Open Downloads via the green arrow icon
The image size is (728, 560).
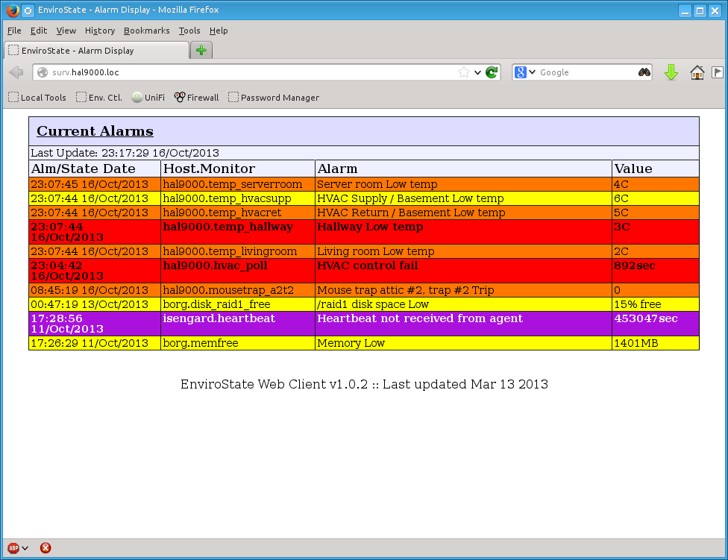pyautogui.click(x=671, y=72)
